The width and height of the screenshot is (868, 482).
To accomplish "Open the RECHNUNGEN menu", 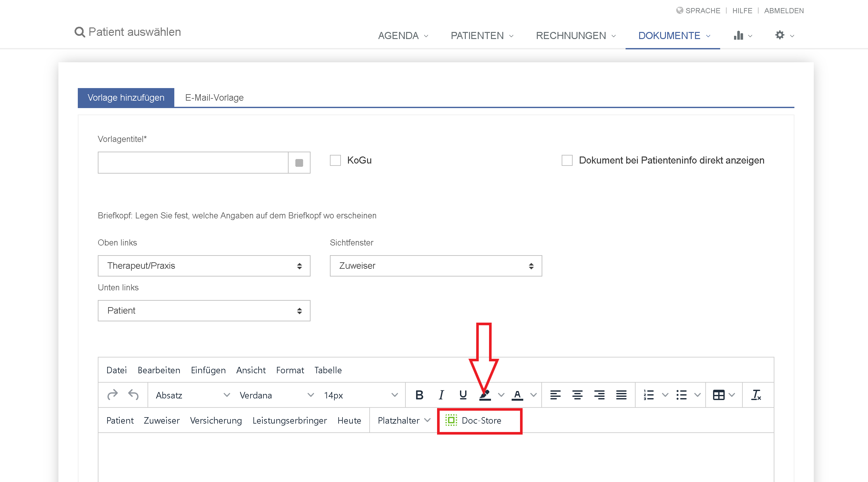I will [x=576, y=35].
